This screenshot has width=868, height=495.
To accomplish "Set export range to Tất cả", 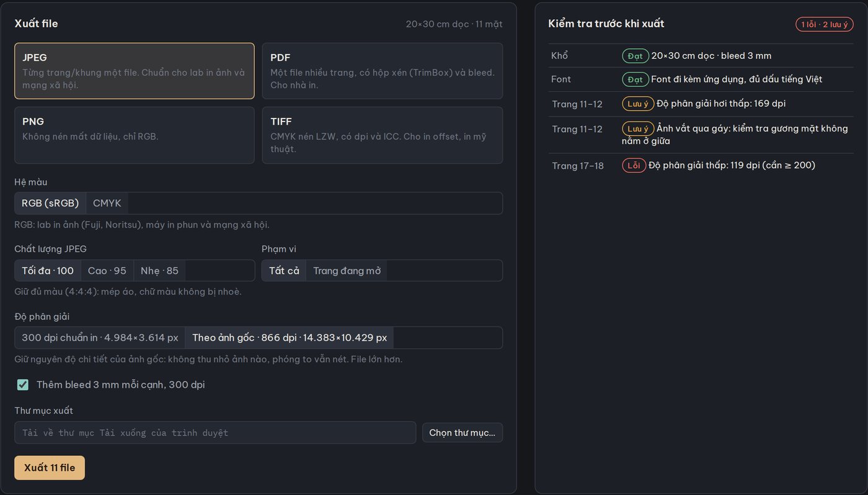I will coord(284,270).
